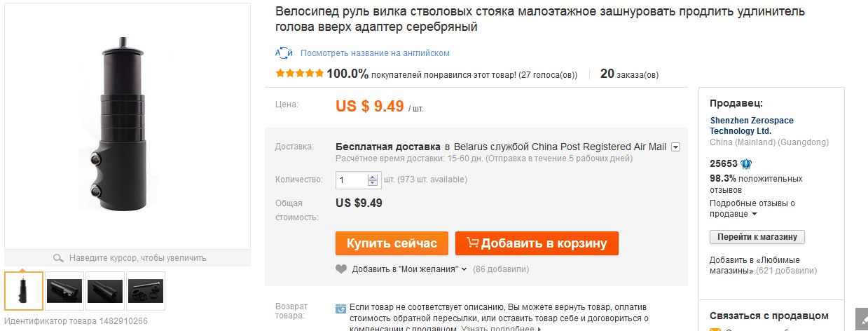
Task: Select the fourth thumbnail showing spacer rings
Action: tap(146, 291)
